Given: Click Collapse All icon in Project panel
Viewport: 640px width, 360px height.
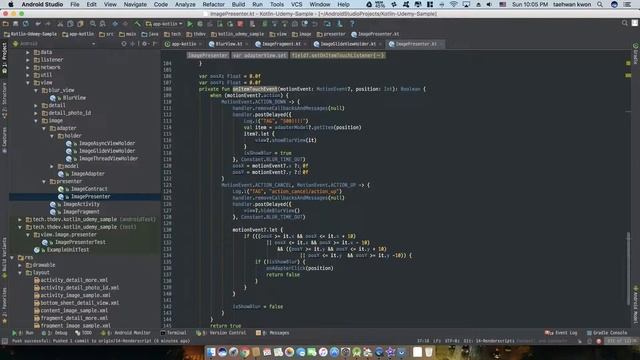Looking at the screenshot, I should pyautogui.click(x=133, y=44).
